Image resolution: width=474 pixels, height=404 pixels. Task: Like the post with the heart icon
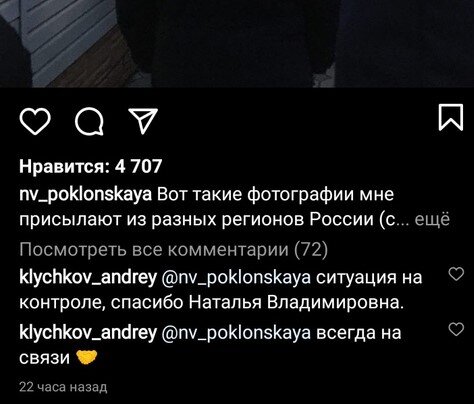[x=35, y=122]
